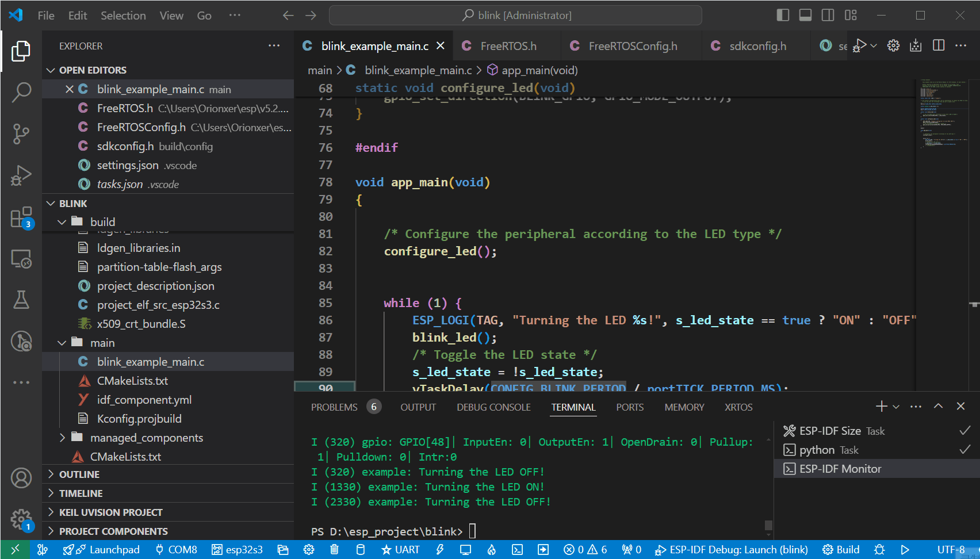Expand the OUTLINE section
Viewport: 980px width, 559px height.
(168, 474)
